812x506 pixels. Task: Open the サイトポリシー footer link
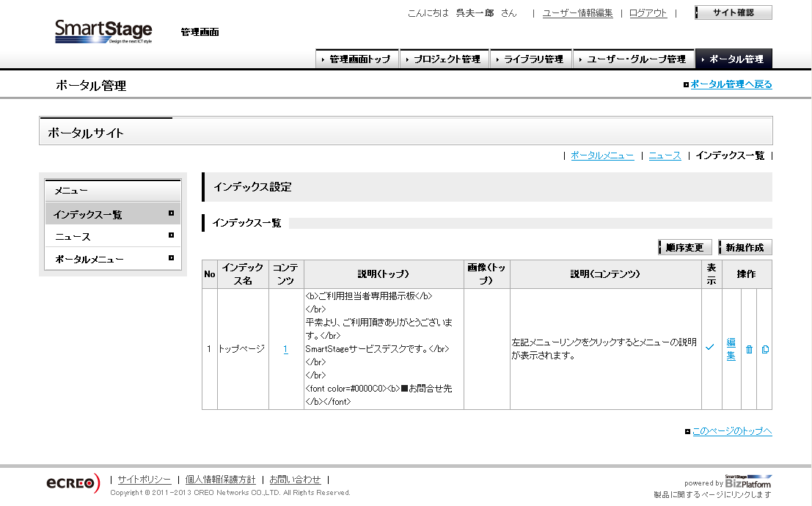(x=144, y=480)
